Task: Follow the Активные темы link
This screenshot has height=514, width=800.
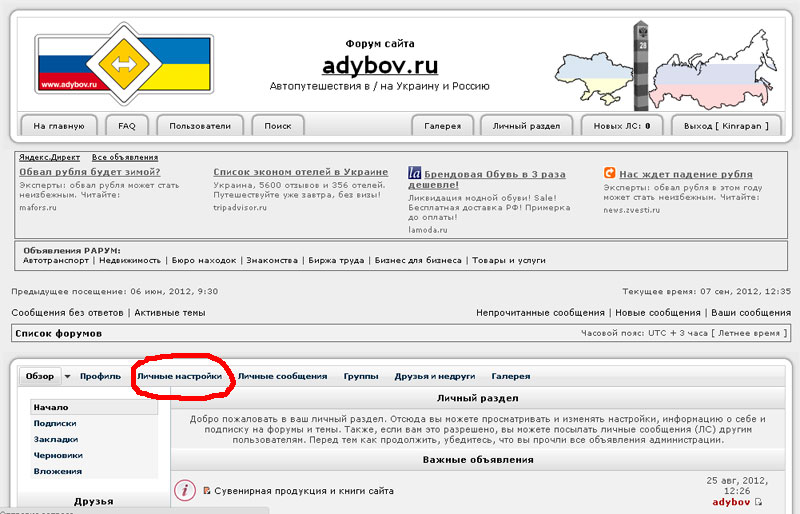Action: (x=170, y=313)
